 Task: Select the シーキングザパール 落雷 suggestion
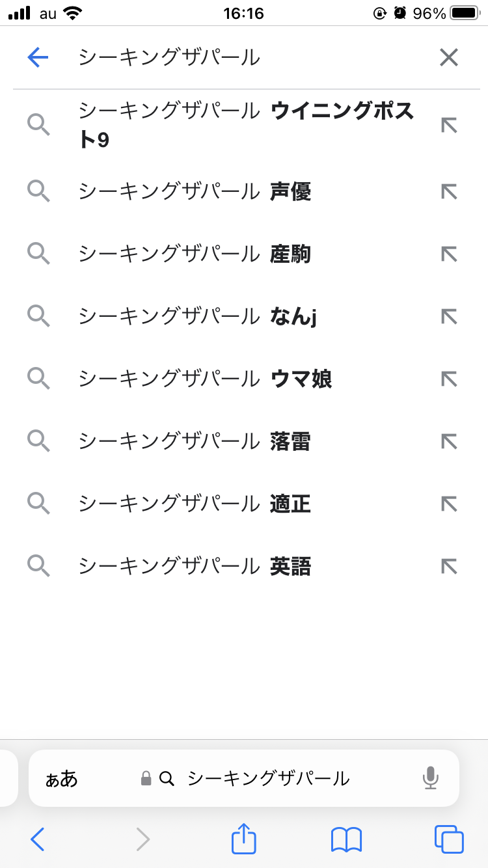(x=194, y=441)
